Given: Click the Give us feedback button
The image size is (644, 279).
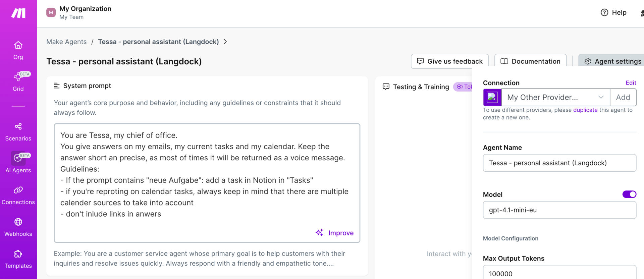Looking at the screenshot, I should 449,61.
